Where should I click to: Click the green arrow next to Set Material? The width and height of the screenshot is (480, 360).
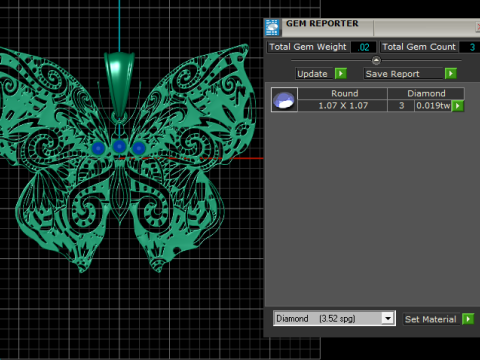pyautogui.click(x=468, y=319)
